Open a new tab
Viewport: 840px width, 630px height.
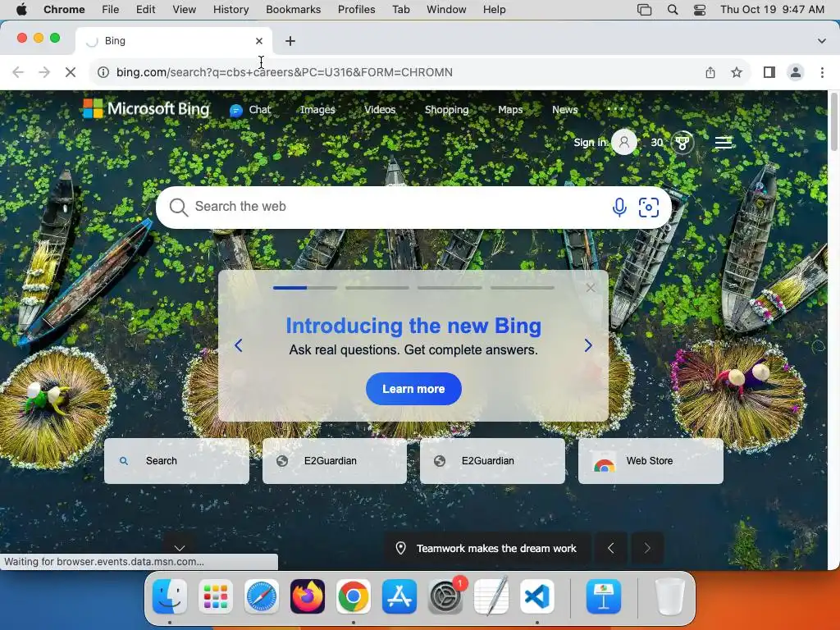(x=290, y=41)
